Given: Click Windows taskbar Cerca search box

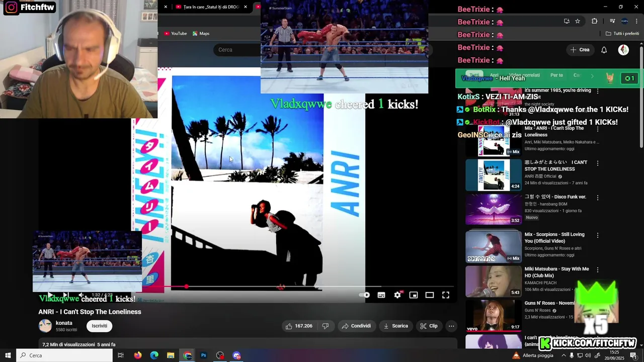Looking at the screenshot, I should (64, 355).
